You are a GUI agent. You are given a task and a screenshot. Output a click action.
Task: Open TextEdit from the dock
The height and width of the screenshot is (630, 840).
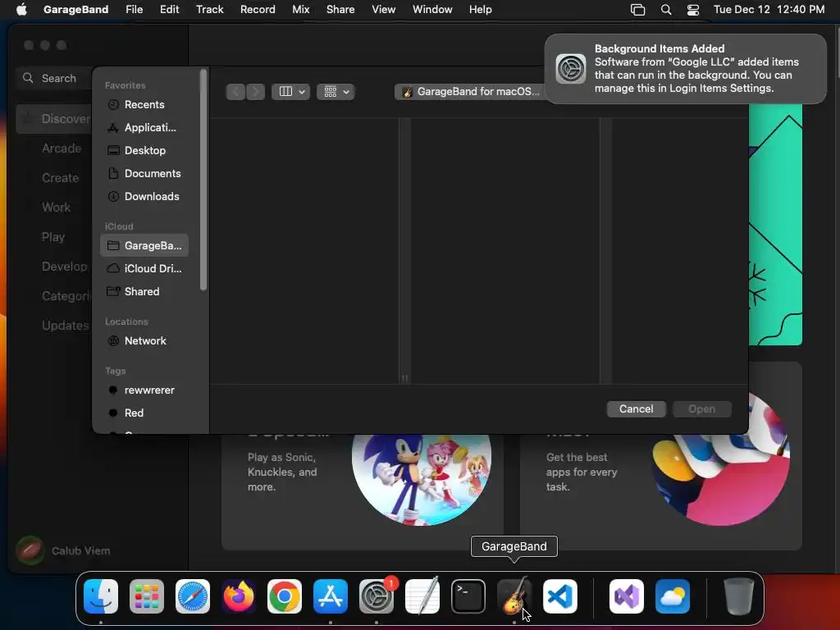[422, 596]
